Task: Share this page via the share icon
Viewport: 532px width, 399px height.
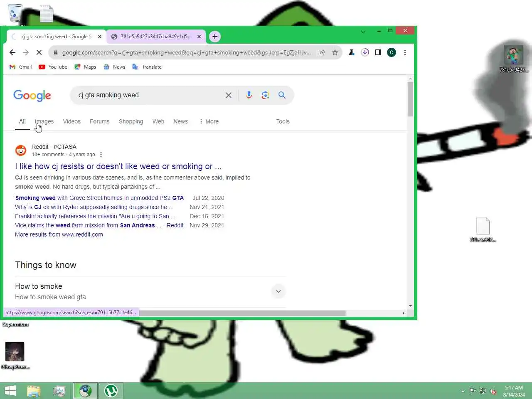Action: pyautogui.click(x=322, y=52)
